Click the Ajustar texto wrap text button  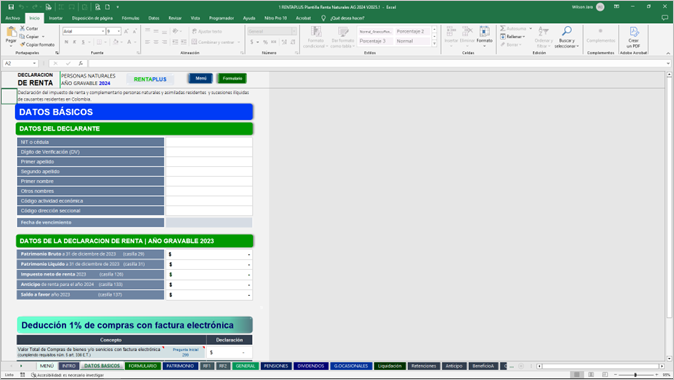[207, 31]
